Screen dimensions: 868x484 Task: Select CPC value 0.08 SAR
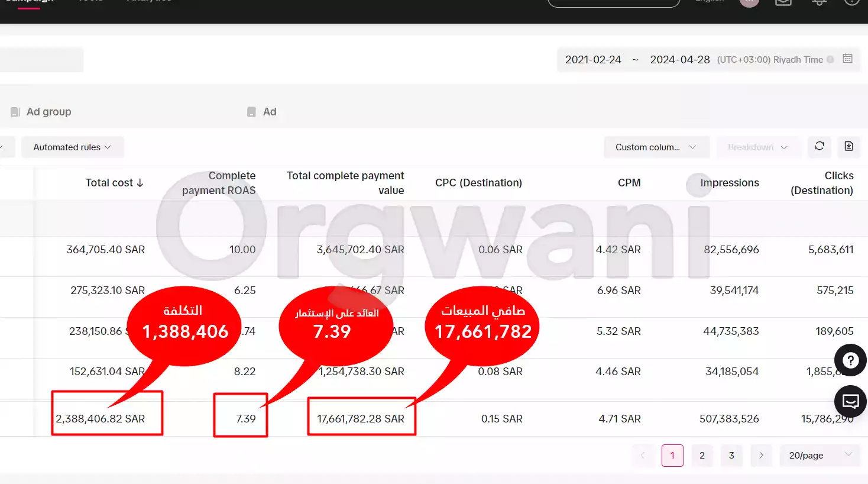500,372
